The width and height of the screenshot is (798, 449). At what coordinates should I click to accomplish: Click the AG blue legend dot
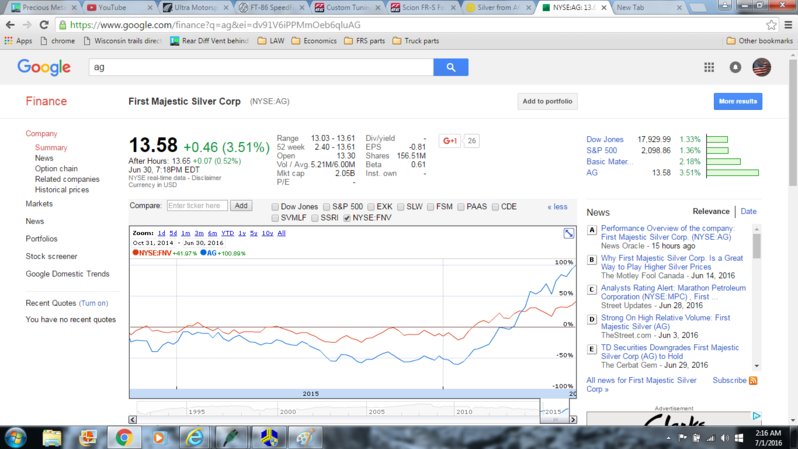(203, 252)
